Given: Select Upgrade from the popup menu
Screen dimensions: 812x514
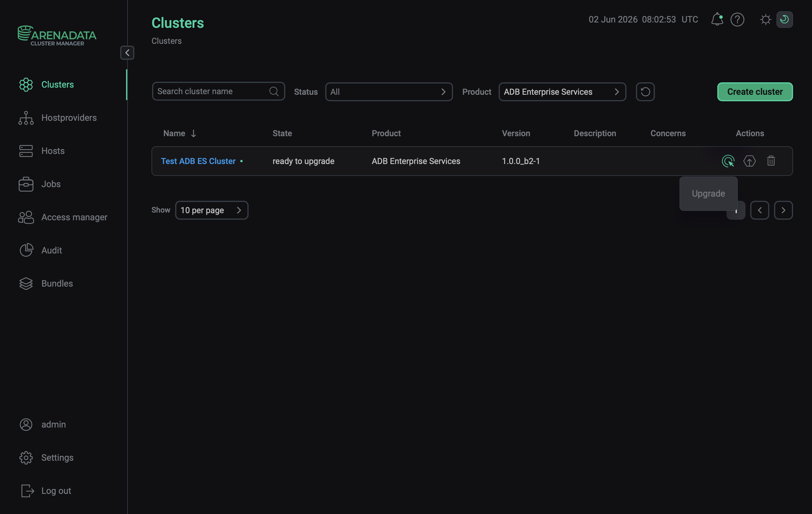Looking at the screenshot, I should pyautogui.click(x=708, y=193).
